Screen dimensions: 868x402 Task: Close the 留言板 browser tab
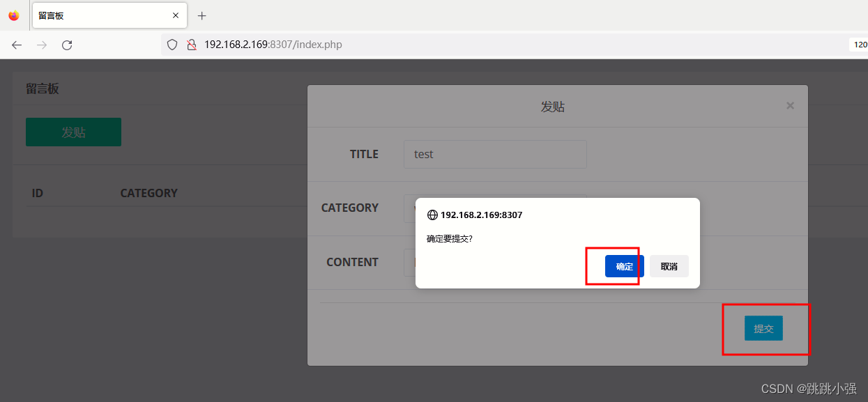tap(176, 15)
